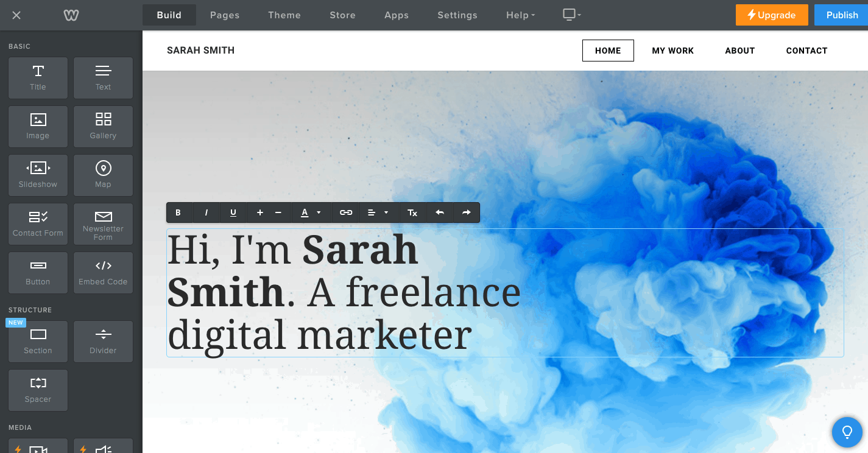Open the Pages tab
868x453 pixels.
pyautogui.click(x=225, y=15)
